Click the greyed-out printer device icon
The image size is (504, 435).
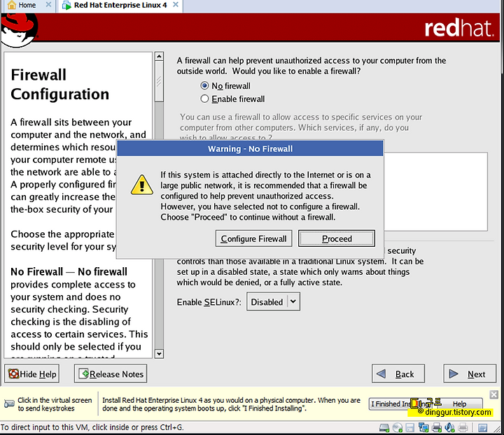point(463,427)
